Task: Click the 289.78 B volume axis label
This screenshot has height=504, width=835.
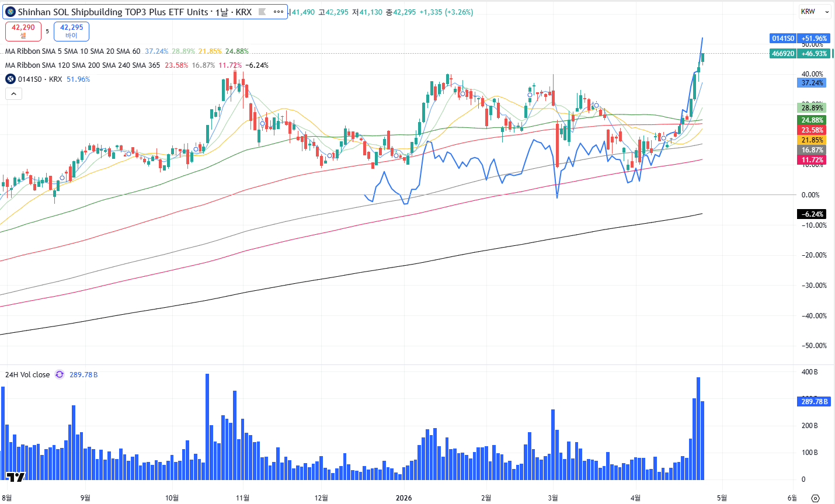Action: pyautogui.click(x=813, y=402)
